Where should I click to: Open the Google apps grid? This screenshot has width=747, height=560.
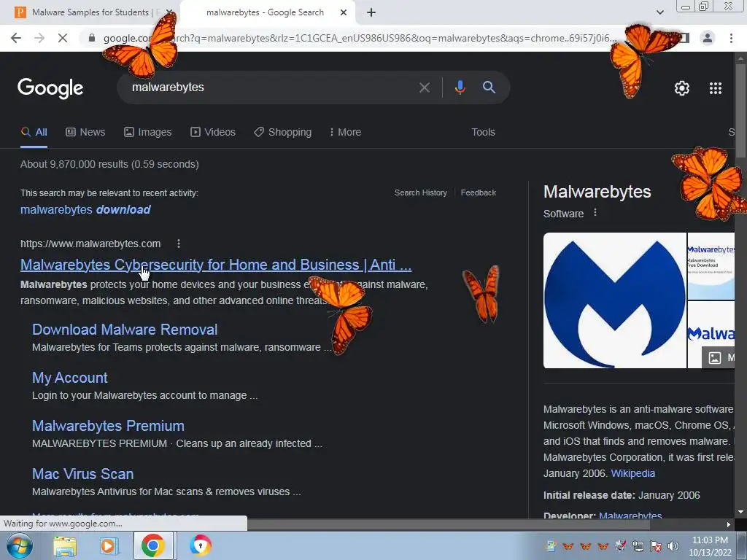[x=716, y=88]
